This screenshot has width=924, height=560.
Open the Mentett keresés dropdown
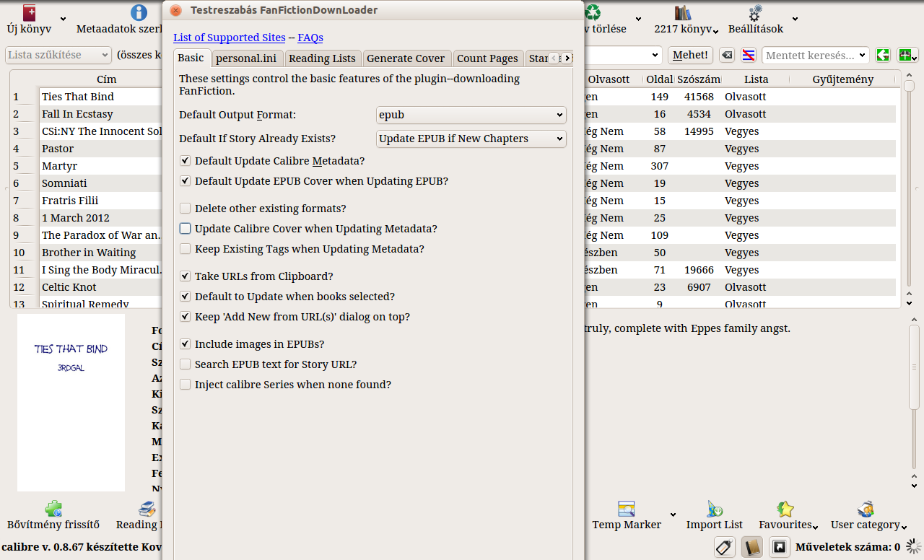pyautogui.click(x=816, y=55)
